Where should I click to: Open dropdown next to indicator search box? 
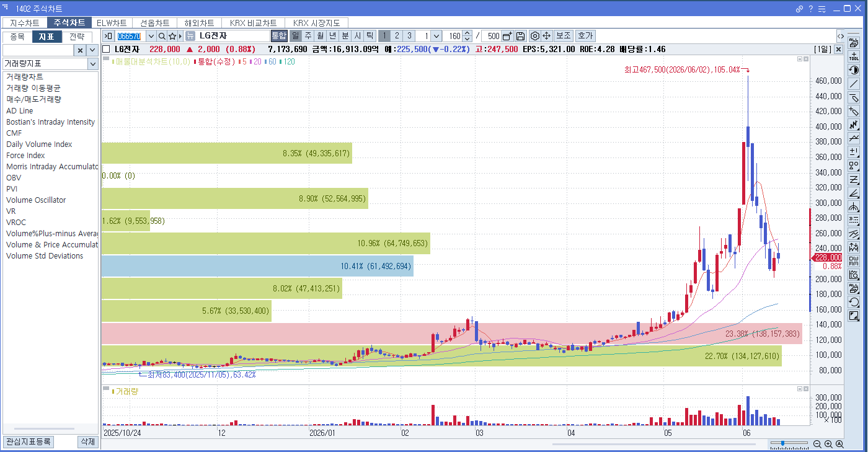click(92, 50)
